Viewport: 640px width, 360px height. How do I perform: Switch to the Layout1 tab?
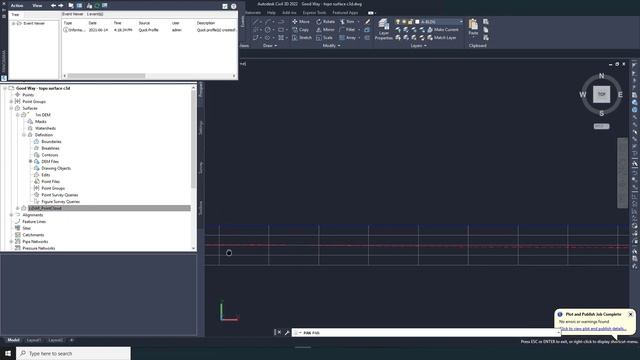click(x=33, y=340)
